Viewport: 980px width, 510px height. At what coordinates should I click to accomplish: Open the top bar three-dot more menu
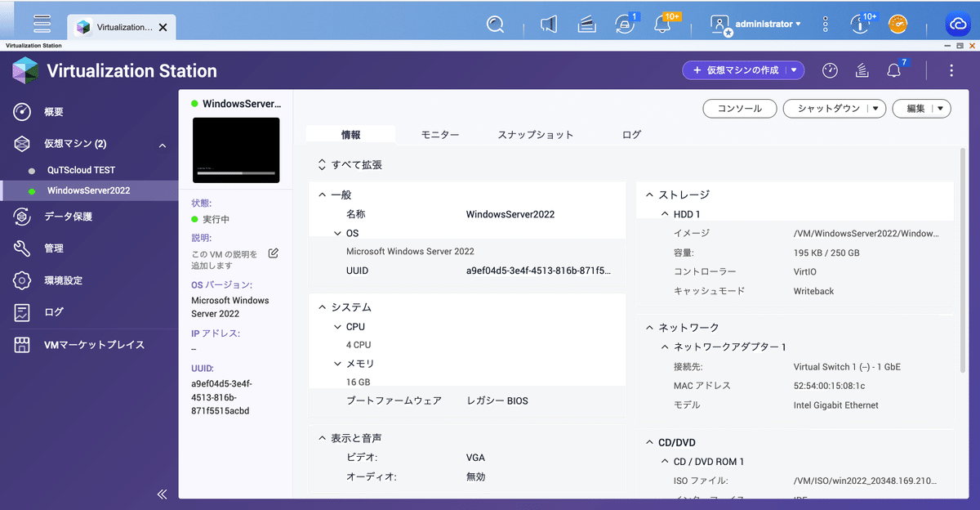[825, 25]
